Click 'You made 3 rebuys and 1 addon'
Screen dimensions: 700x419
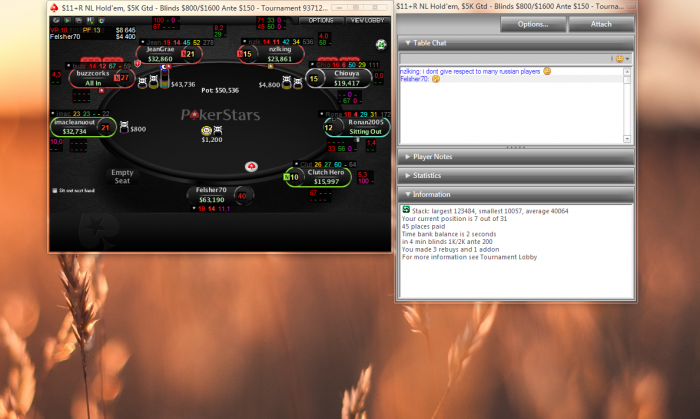coord(450,249)
